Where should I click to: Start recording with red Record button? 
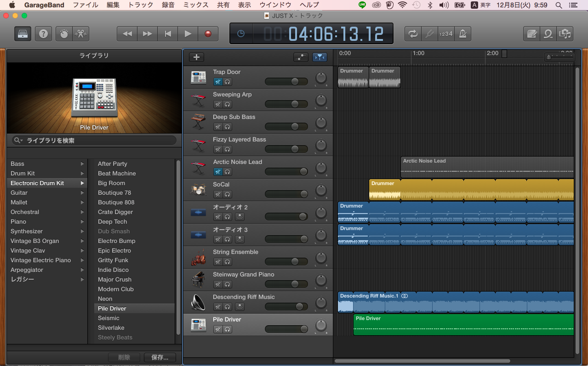click(208, 34)
